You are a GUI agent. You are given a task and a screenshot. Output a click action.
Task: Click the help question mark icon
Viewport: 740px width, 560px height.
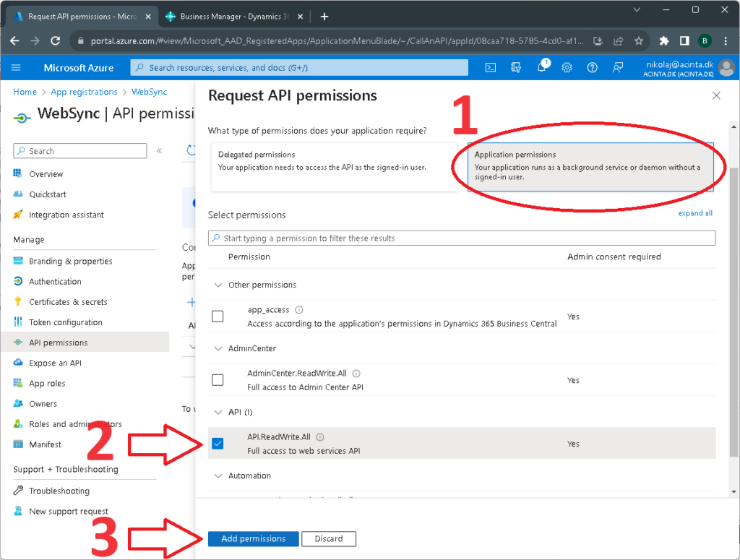point(593,67)
